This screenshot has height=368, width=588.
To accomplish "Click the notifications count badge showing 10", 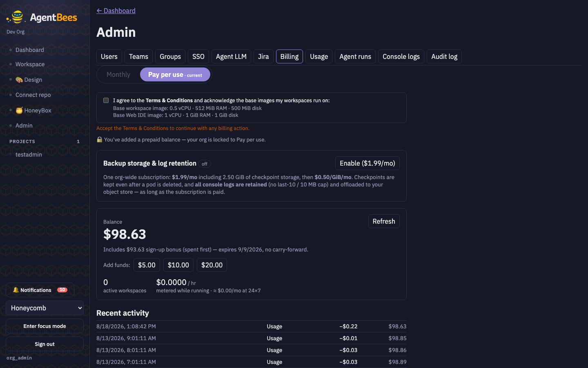I will click(62, 290).
